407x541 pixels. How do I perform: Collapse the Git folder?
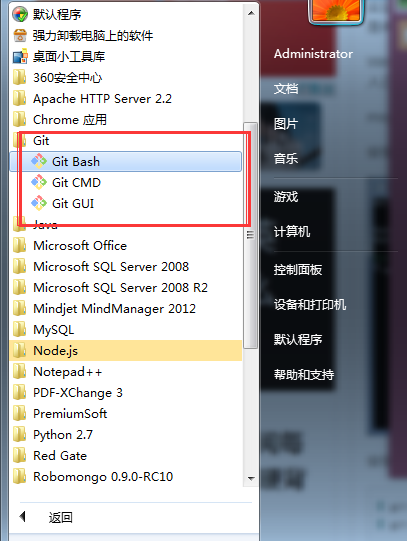[126, 140]
